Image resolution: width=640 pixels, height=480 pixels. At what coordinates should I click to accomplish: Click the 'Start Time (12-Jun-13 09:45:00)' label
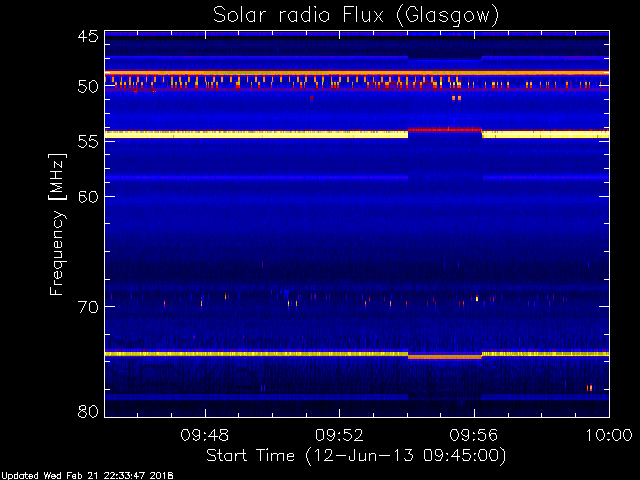(x=356, y=456)
